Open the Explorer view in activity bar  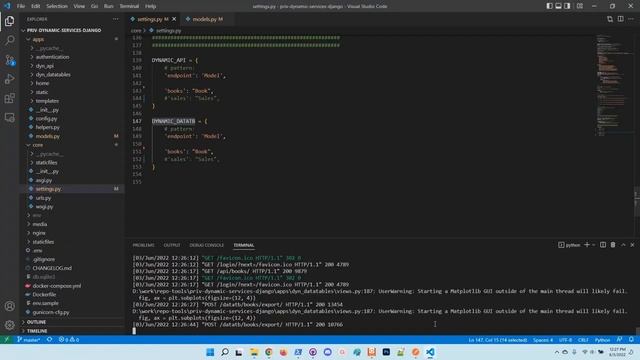tap(9, 21)
